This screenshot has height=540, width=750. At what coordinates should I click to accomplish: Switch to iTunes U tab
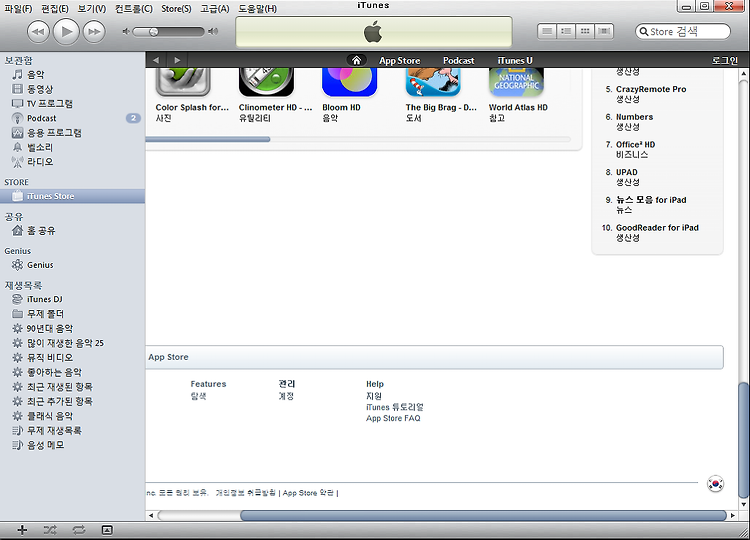(515, 61)
